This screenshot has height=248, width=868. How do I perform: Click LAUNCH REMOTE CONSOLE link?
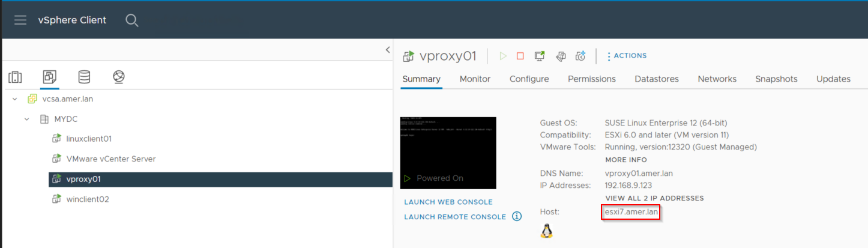455,217
